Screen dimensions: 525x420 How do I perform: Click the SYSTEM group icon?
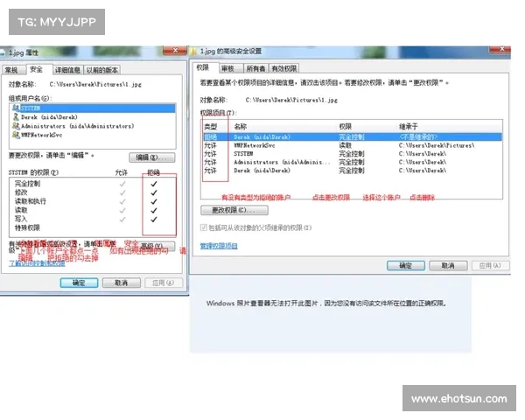pyautogui.click(x=16, y=108)
